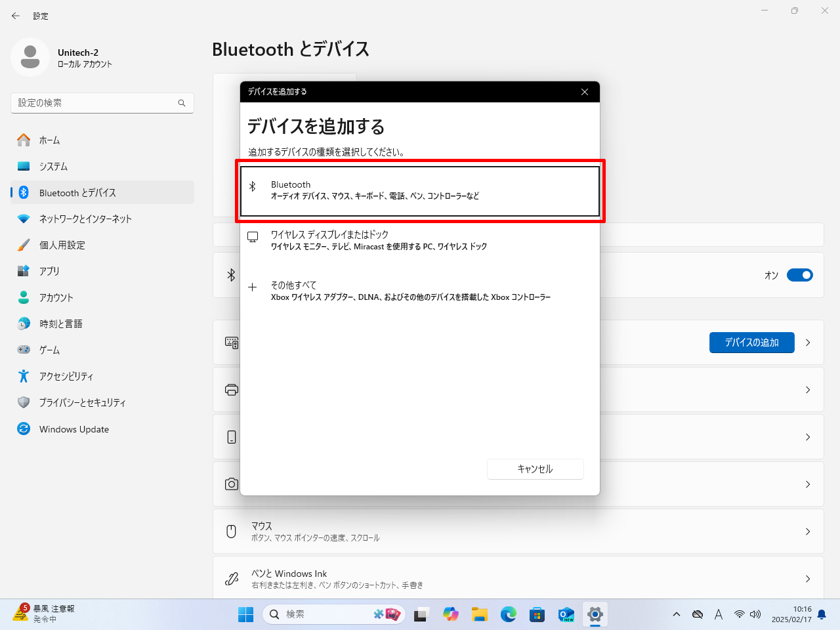Open システム settings page
Image resolution: width=840 pixels, height=630 pixels.
point(102,167)
